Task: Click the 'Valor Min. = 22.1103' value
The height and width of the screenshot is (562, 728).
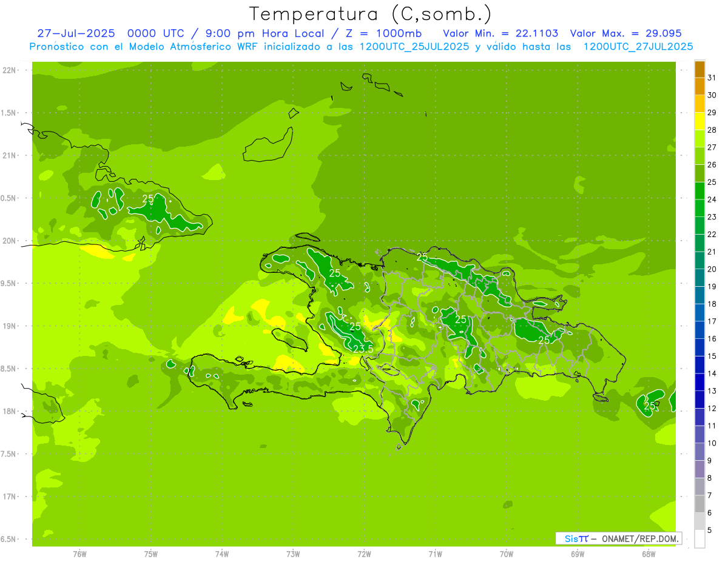Action: coord(500,33)
